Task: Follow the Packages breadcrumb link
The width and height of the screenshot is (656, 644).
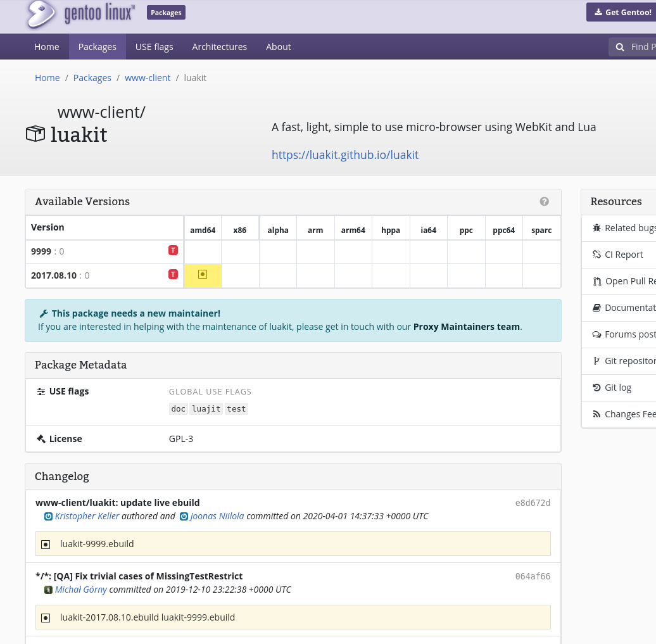Action: point(92,78)
